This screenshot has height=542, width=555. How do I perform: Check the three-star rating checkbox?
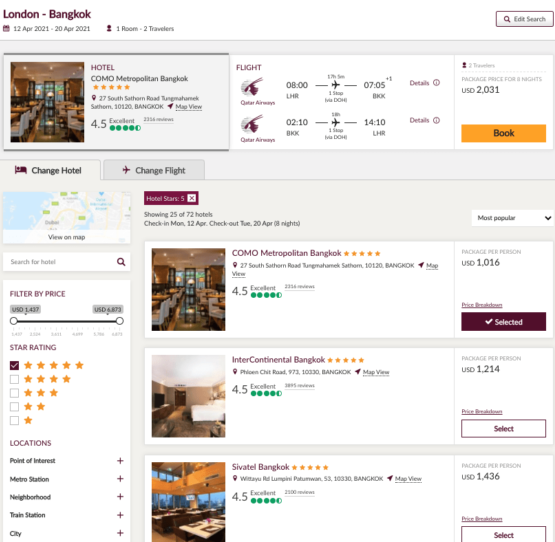15,393
